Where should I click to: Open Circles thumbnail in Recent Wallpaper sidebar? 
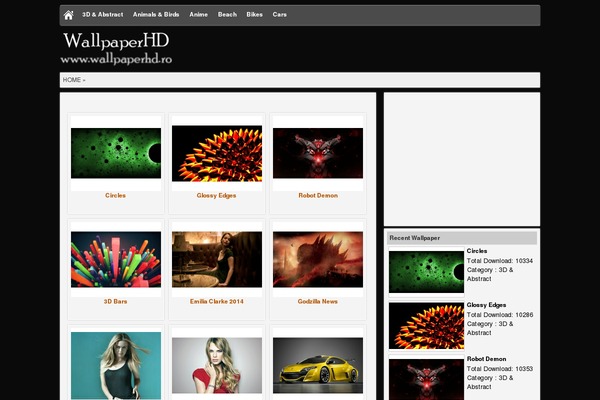coord(426,272)
